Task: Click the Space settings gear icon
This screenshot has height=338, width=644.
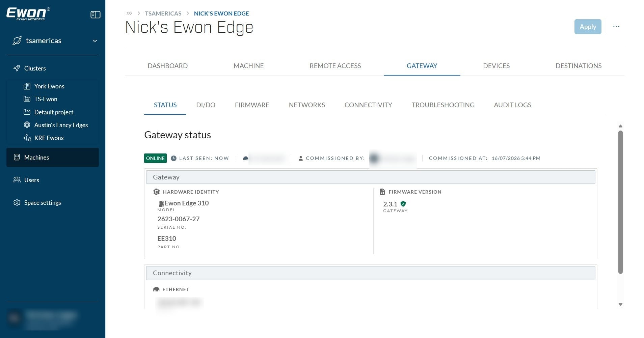Action: pos(17,202)
